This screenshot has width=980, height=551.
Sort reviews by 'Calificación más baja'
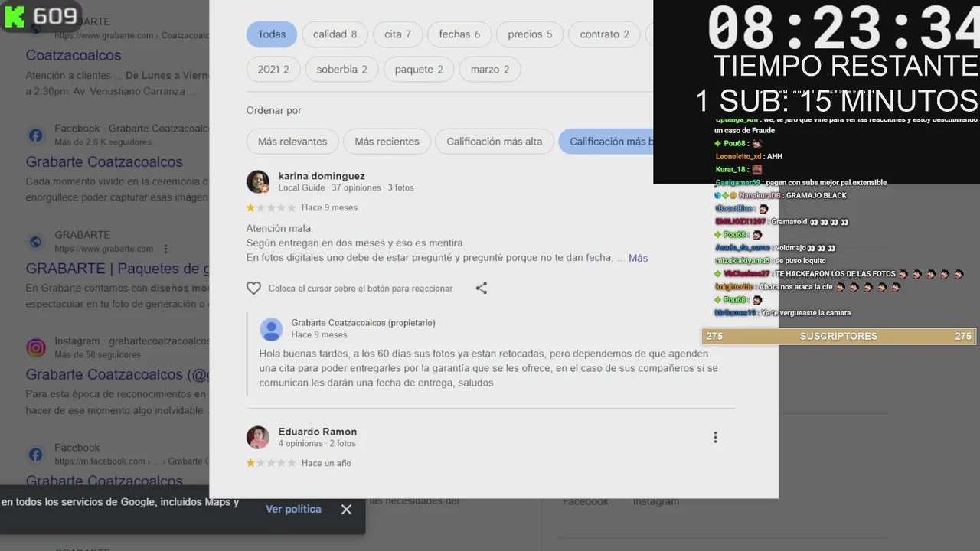(x=606, y=142)
